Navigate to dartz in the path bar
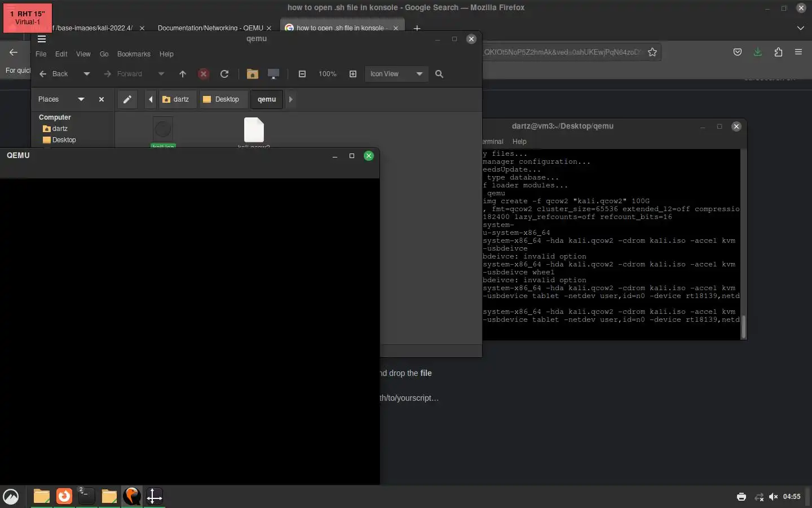 click(177, 99)
